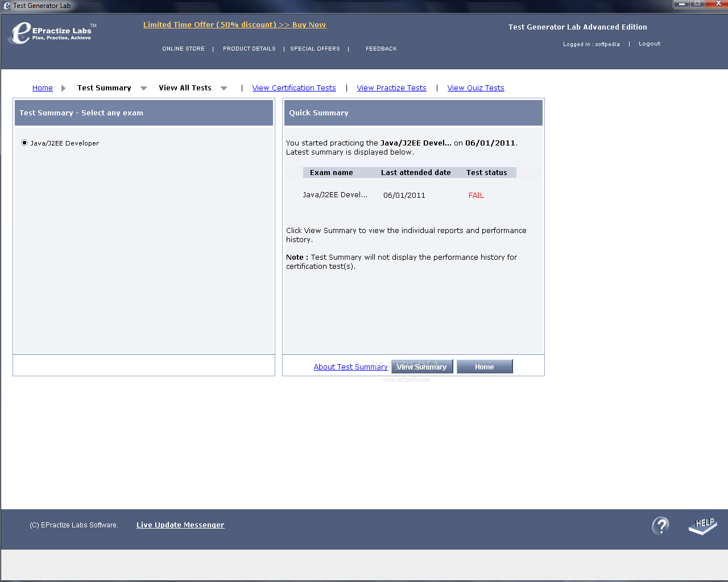Click Test Summary - Select any exam header

coord(144,113)
